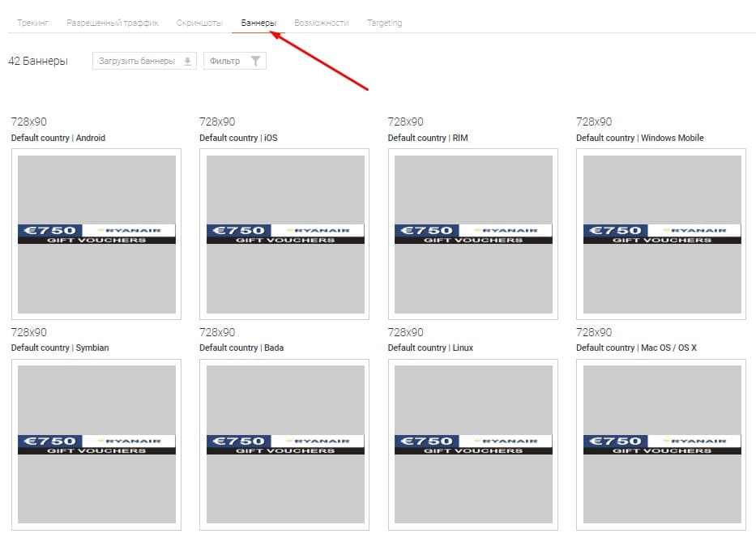Click the funnel filter icon
Screen dimensions: 756x542
(x=255, y=61)
